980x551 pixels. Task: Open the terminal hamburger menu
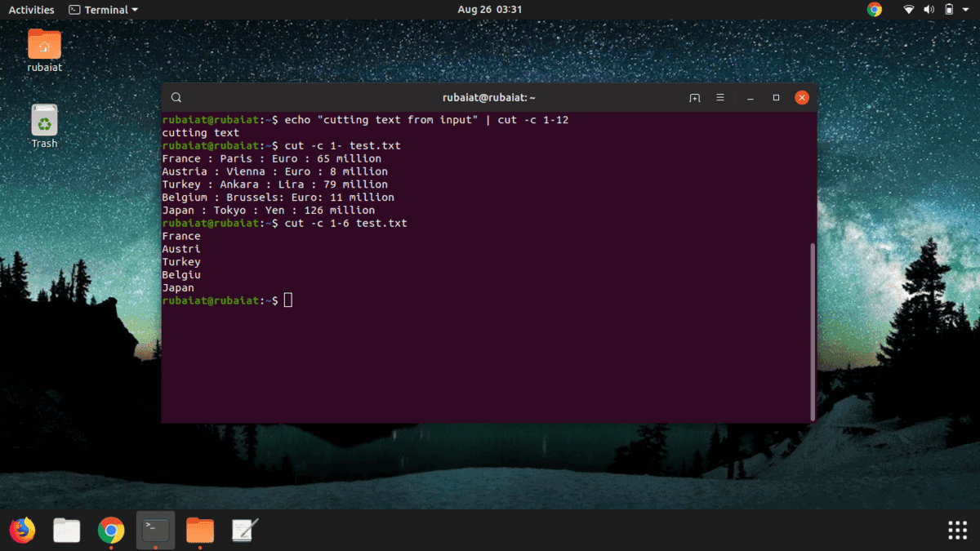tap(720, 97)
